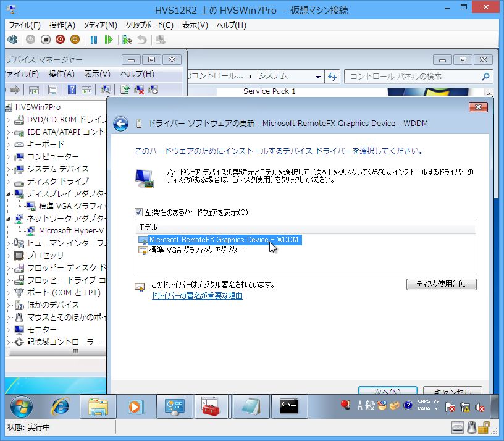This screenshot has height=441, width=504.
Task: Click uninstall device toolbar icon
Action: point(139,90)
